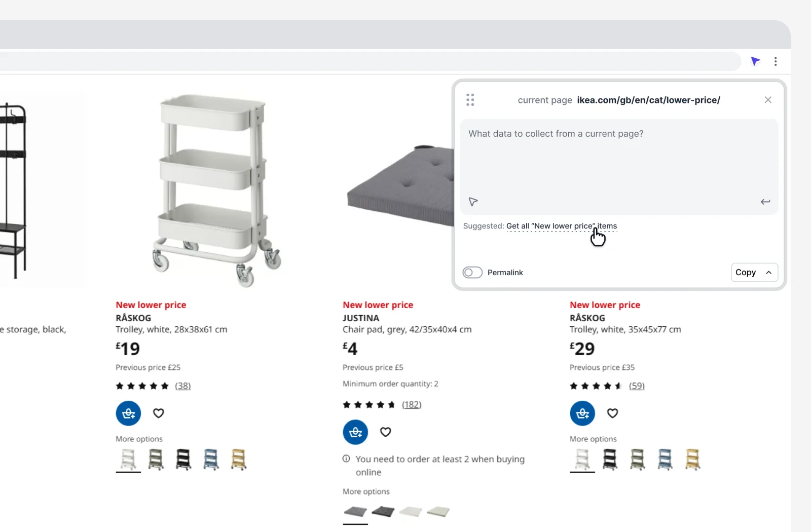Open the 38 reviews link for RÅSKOG

click(183, 386)
